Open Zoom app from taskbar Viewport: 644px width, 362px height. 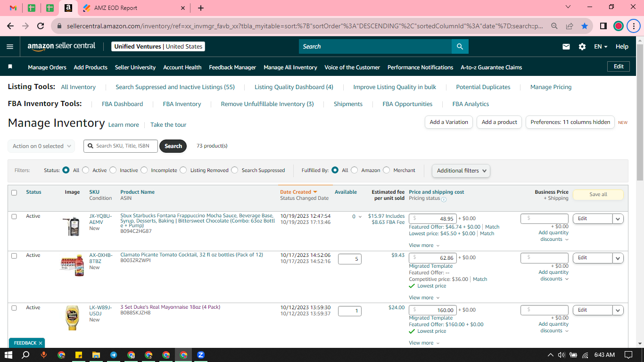click(201, 355)
